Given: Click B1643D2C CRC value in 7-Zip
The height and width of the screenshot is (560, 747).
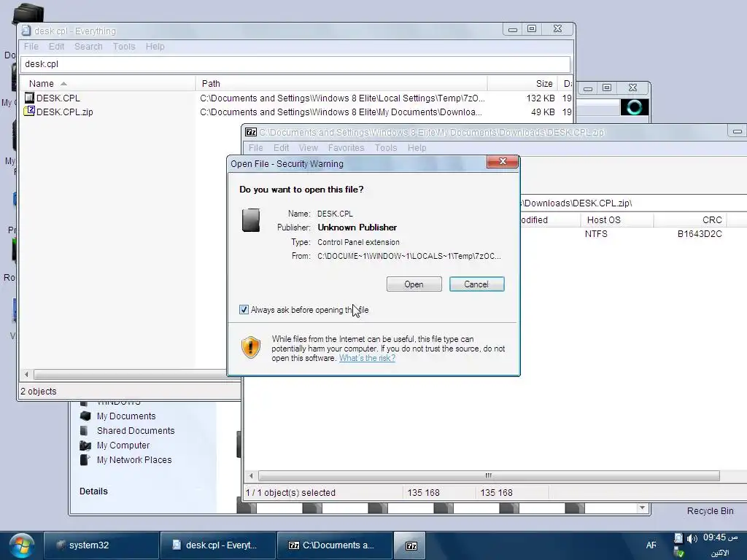Looking at the screenshot, I should tap(700, 234).
